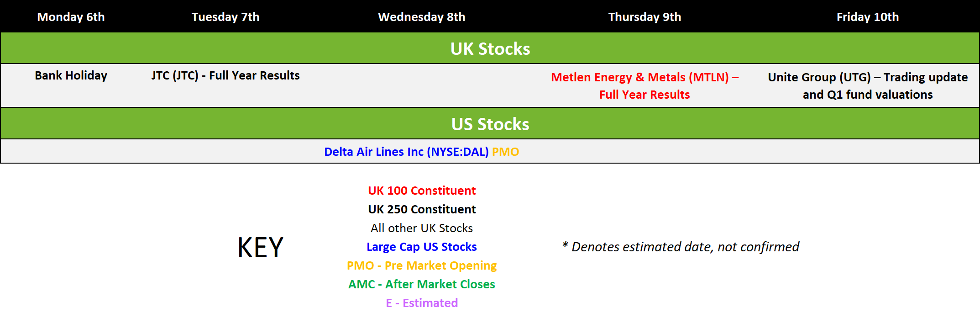Viewport: 980px width, 329px height.
Task: Open Metlen Energy & Metals results entry
Action: 645,86
